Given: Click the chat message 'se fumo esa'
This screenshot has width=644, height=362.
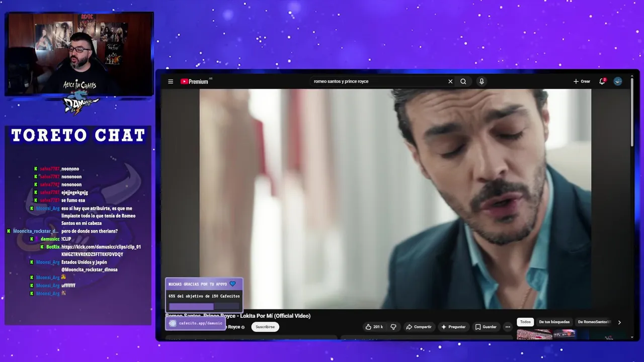Looking at the screenshot, I should (73, 200).
